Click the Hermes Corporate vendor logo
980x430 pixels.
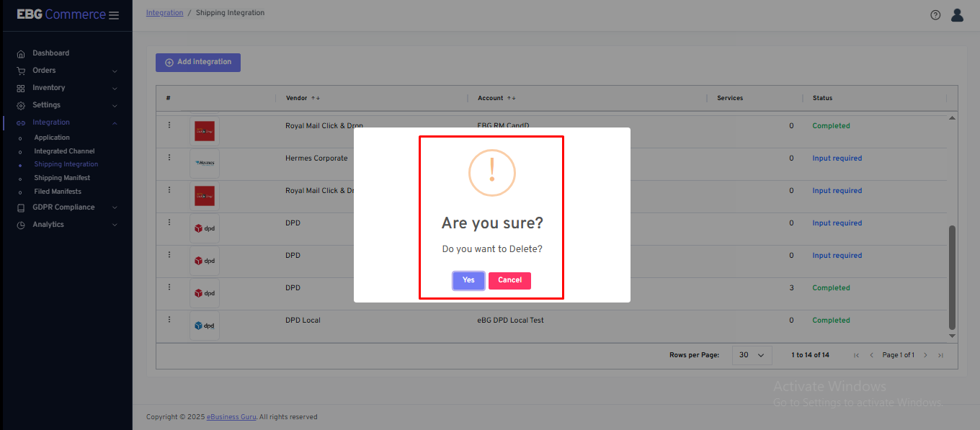205,164
